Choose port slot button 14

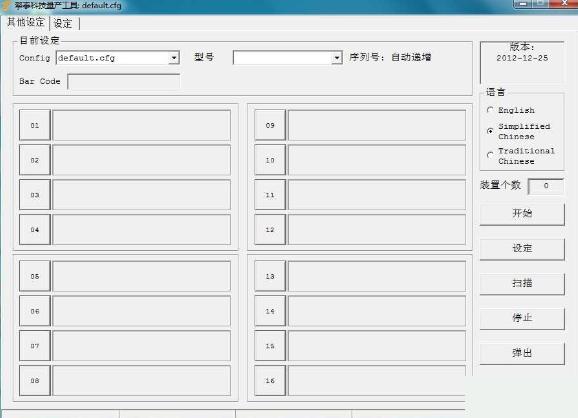tap(270, 311)
